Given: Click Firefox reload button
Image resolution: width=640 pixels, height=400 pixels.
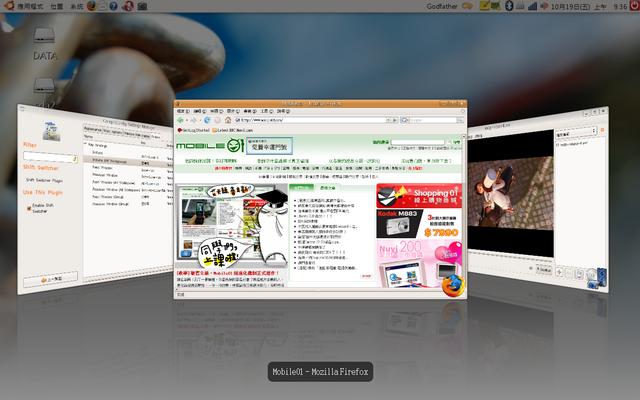Looking at the screenshot, I should [x=207, y=120].
